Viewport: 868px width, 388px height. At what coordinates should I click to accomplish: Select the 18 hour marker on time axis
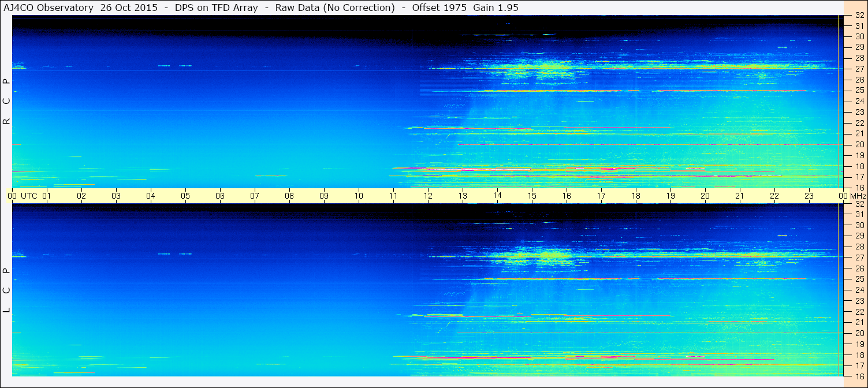636,196
